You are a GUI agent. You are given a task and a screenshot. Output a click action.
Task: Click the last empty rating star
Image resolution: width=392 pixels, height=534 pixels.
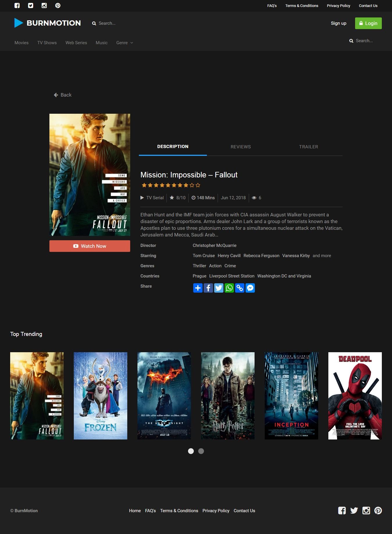pos(198,185)
